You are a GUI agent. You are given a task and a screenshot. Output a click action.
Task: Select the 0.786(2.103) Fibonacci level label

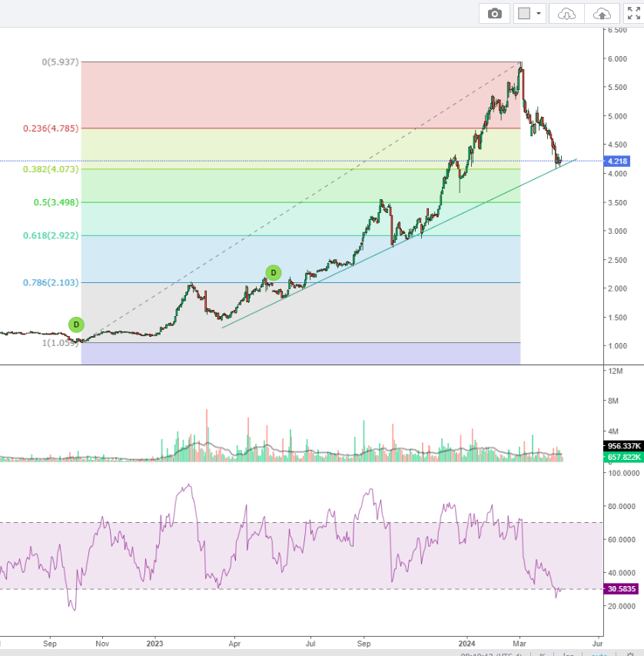(51, 283)
